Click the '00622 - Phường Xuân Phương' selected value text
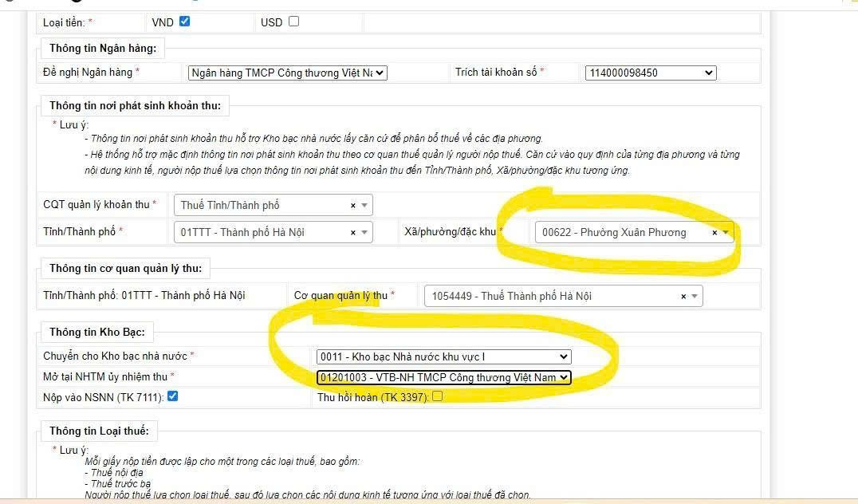The image size is (858, 504). click(614, 233)
